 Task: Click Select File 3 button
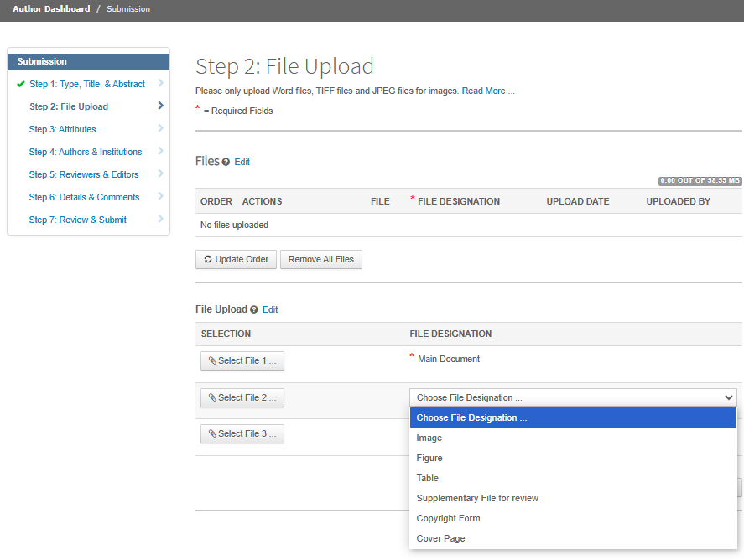[x=242, y=434]
